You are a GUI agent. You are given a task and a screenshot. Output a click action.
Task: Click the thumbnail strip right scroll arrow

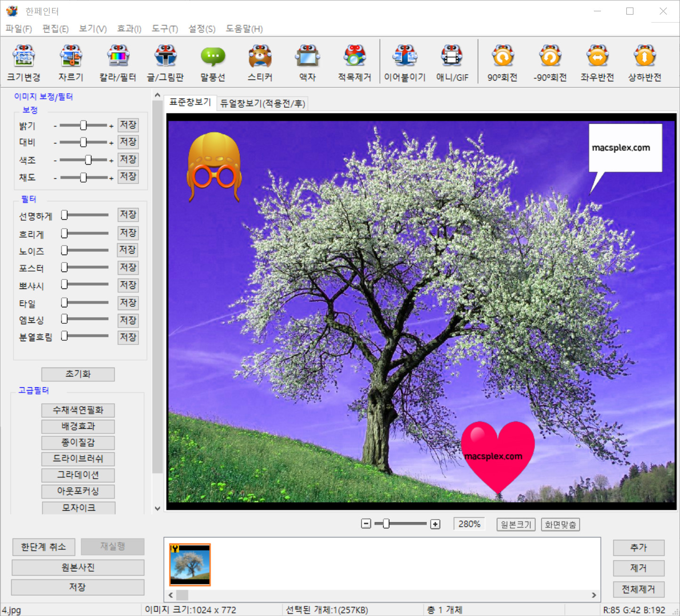point(594,595)
